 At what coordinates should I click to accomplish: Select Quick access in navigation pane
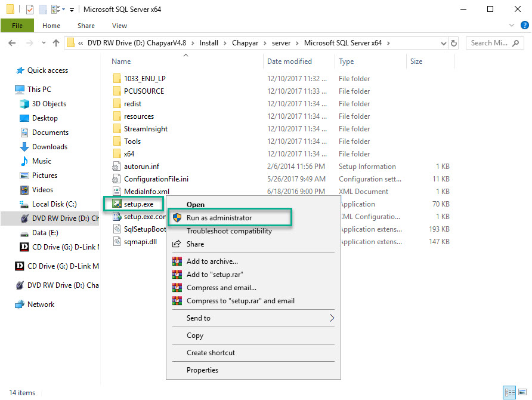point(48,70)
